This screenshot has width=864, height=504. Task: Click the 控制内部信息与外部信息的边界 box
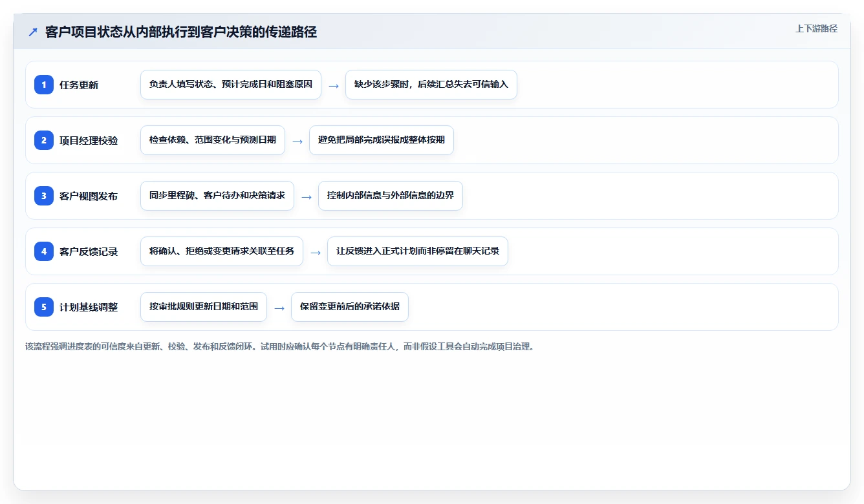click(391, 196)
